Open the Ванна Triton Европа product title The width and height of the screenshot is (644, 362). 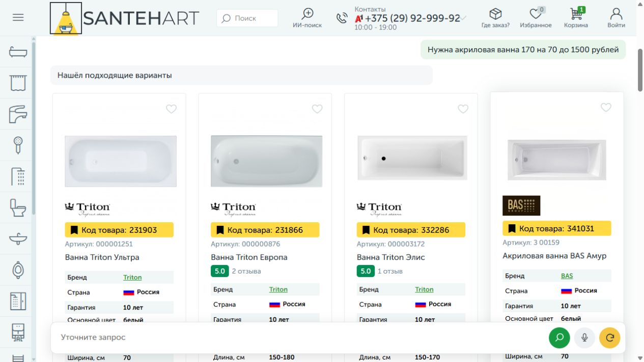click(249, 257)
